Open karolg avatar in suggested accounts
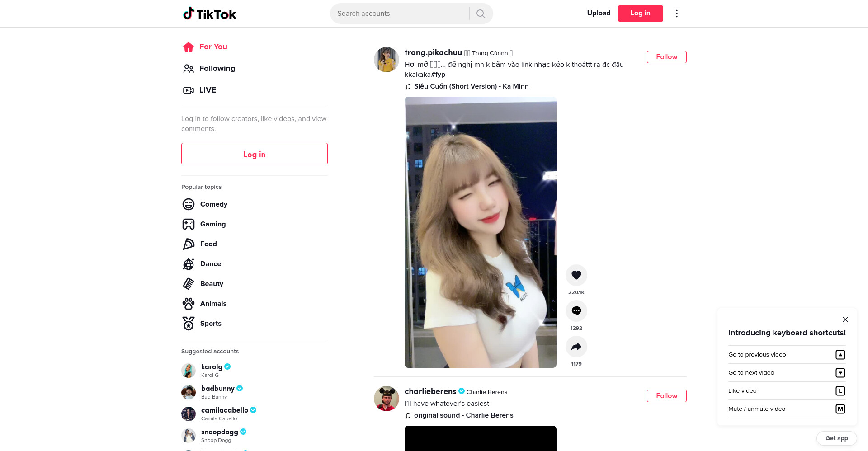Image resolution: width=868 pixels, height=451 pixels. [189, 371]
